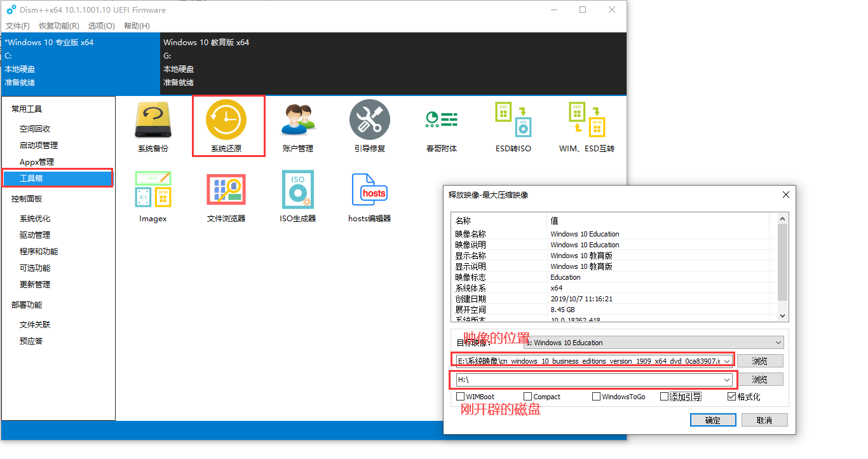Expand the H:\ target drive dropdown
The width and height of the screenshot is (868, 459).
(726, 380)
